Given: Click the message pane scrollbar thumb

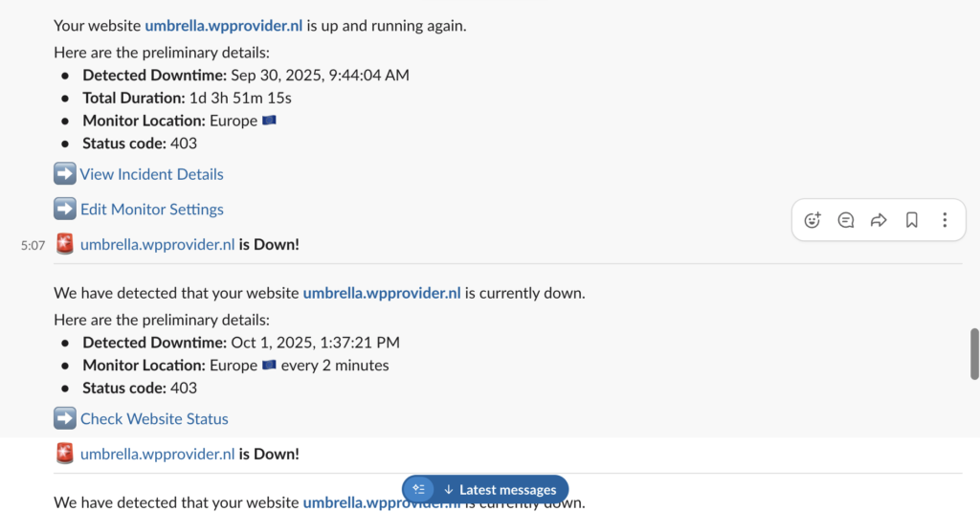Looking at the screenshot, I should 974,354.
